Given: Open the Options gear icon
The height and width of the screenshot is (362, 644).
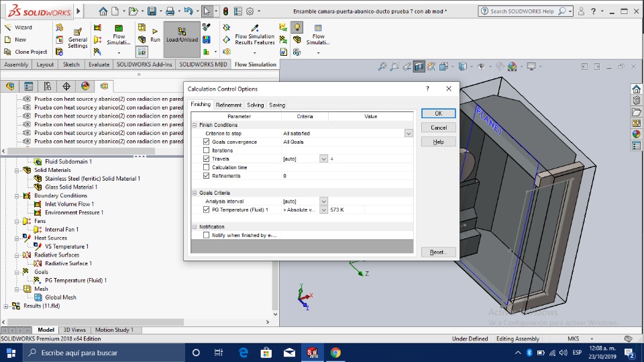Looking at the screenshot, I should pyautogui.click(x=250, y=11).
